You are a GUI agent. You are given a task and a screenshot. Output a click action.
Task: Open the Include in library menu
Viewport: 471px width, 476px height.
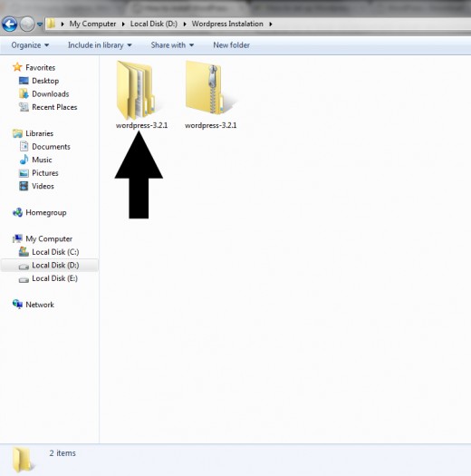pyautogui.click(x=100, y=45)
